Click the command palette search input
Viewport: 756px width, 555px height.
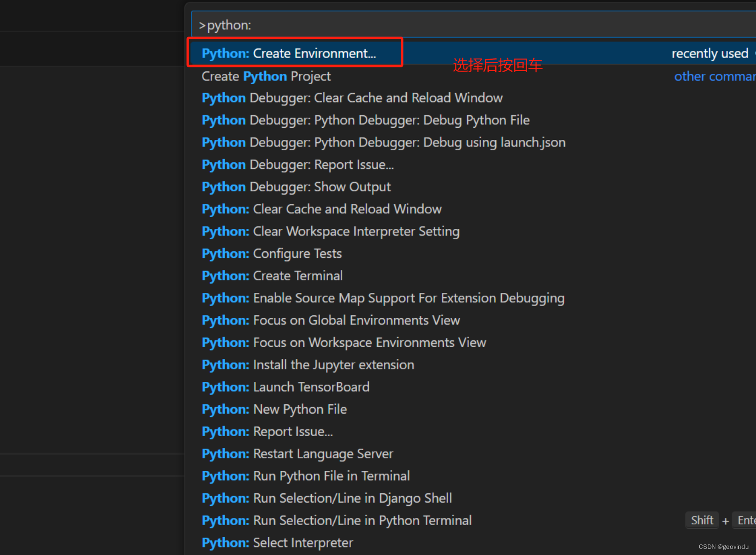point(468,25)
